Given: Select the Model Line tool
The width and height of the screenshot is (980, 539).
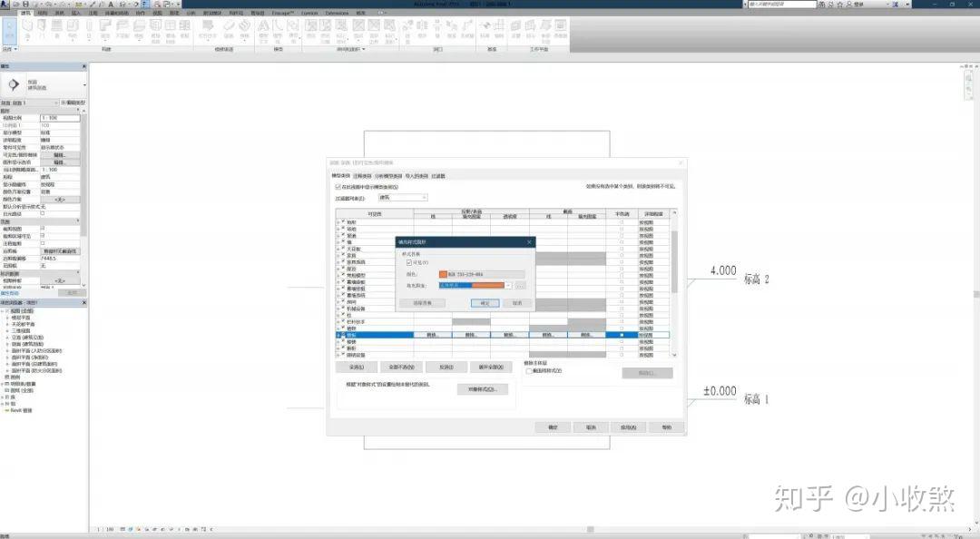Looking at the screenshot, I should [x=278, y=29].
